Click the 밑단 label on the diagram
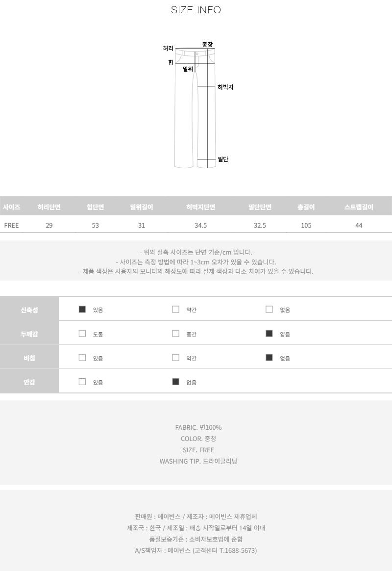Image resolution: width=392 pixels, height=571 pixels. (223, 159)
